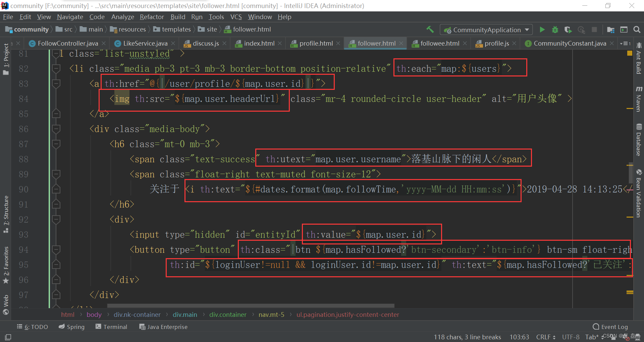
Task: Open the Structure tool window
Action: point(6,214)
